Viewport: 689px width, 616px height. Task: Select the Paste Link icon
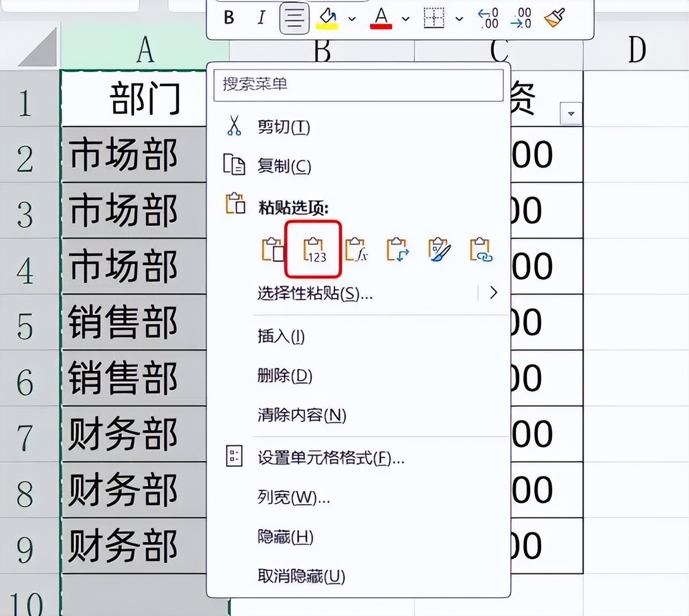tap(481, 250)
